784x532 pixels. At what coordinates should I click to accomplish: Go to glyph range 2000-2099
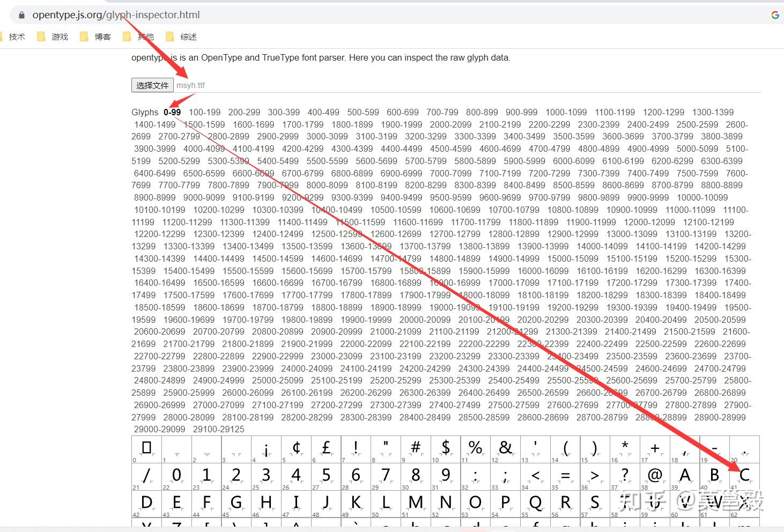(451, 124)
